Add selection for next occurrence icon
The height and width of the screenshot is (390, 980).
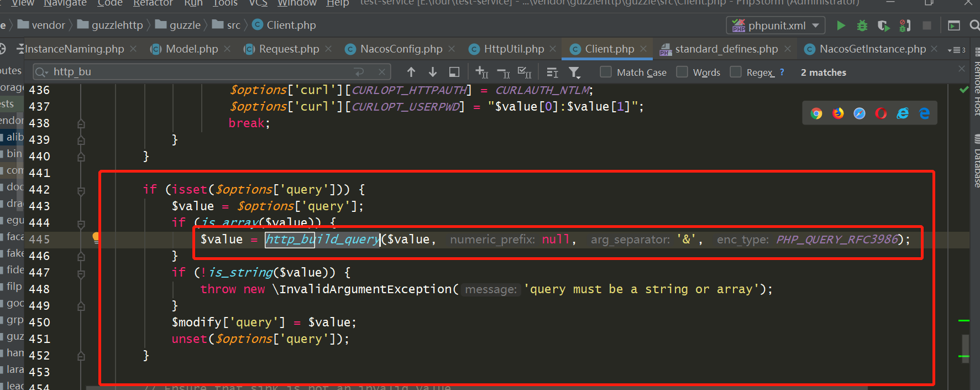coord(481,72)
